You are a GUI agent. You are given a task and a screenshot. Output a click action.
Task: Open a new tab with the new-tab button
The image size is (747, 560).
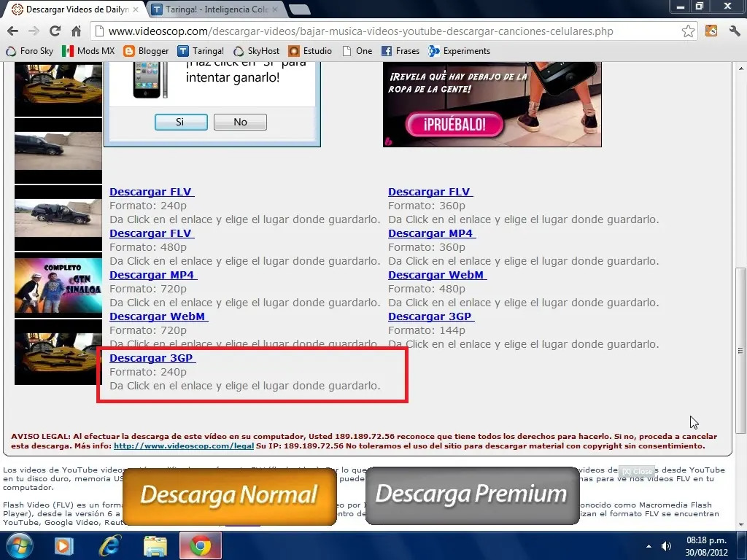coord(300,9)
